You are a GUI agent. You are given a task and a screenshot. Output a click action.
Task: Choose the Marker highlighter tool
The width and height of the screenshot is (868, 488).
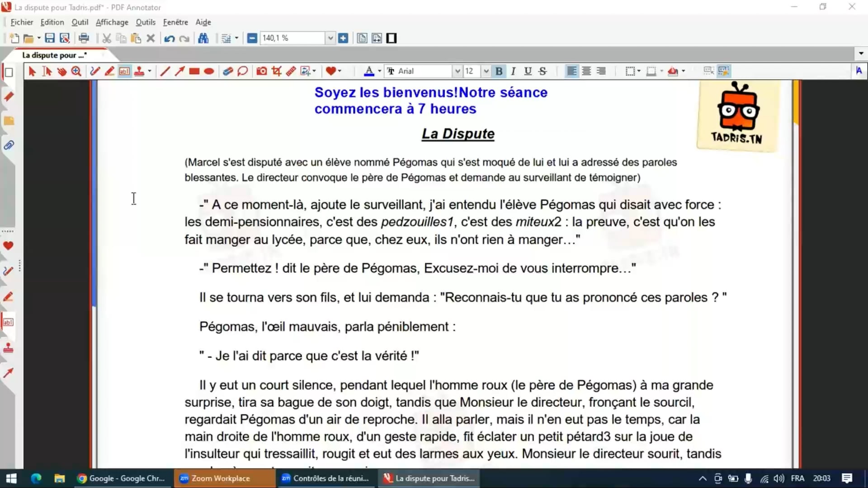click(109, 71)
